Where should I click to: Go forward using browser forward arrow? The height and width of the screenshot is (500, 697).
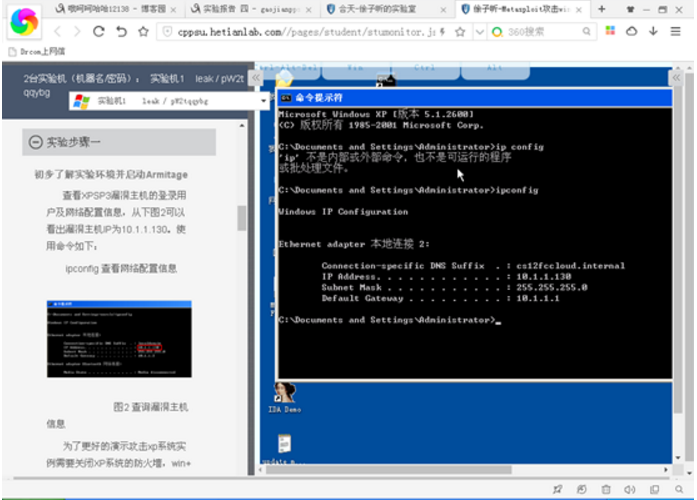(77, 32)
